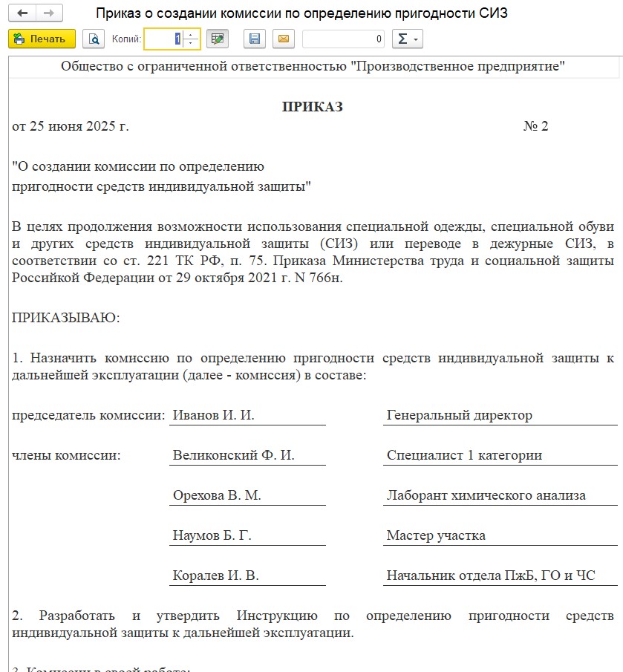Click the label 'члены комиссии:'
The height and width of the screenshot is (672, 623).
pos(66,454)
